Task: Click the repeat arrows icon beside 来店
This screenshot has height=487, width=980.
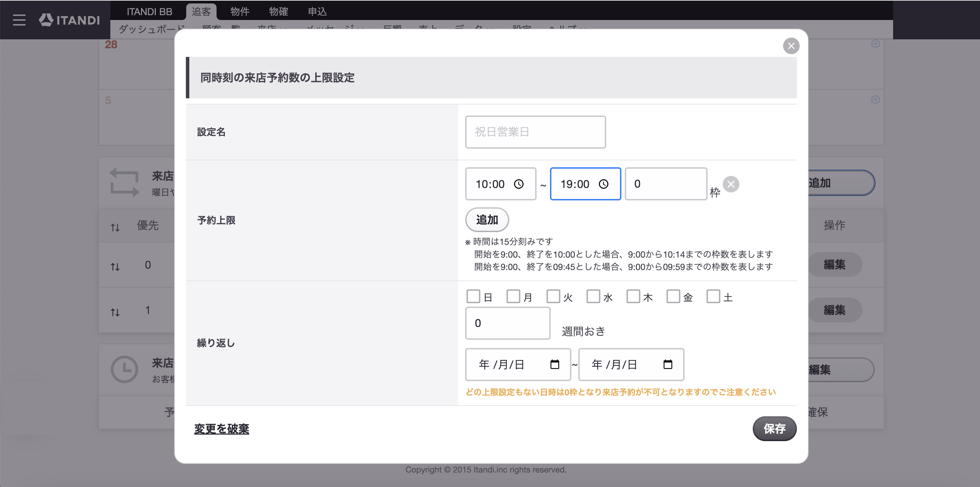Action: tap(124, 183)
